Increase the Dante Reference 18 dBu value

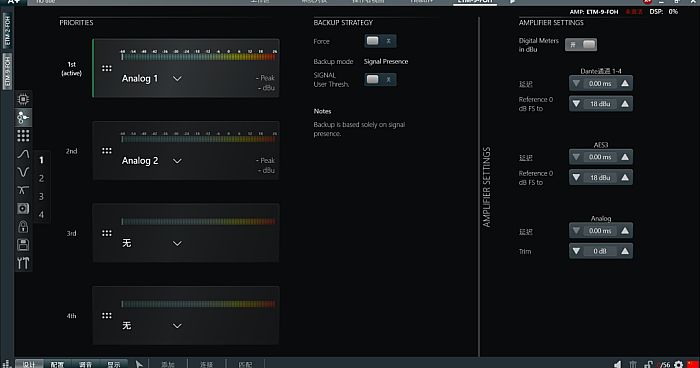click(625, 104)
